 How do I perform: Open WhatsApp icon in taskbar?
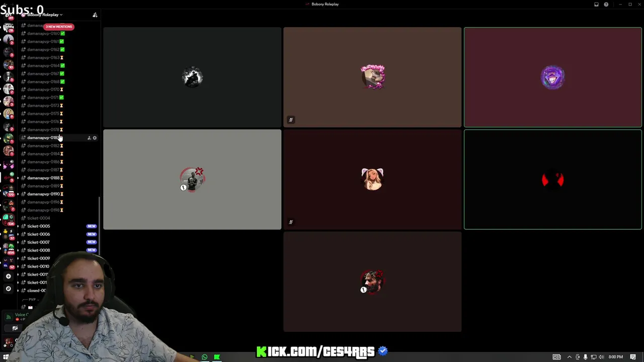point(204,357)
